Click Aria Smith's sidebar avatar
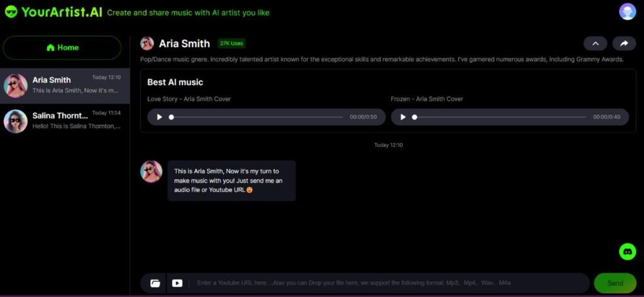This screenshot has height=297, width=644. 16,86
